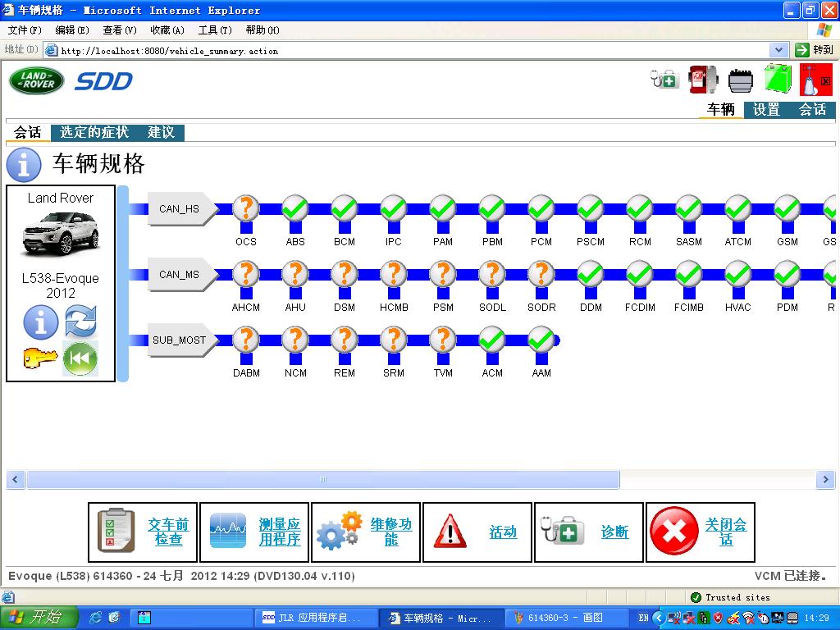Click the Land Rover logo

(x=36, y=81)
